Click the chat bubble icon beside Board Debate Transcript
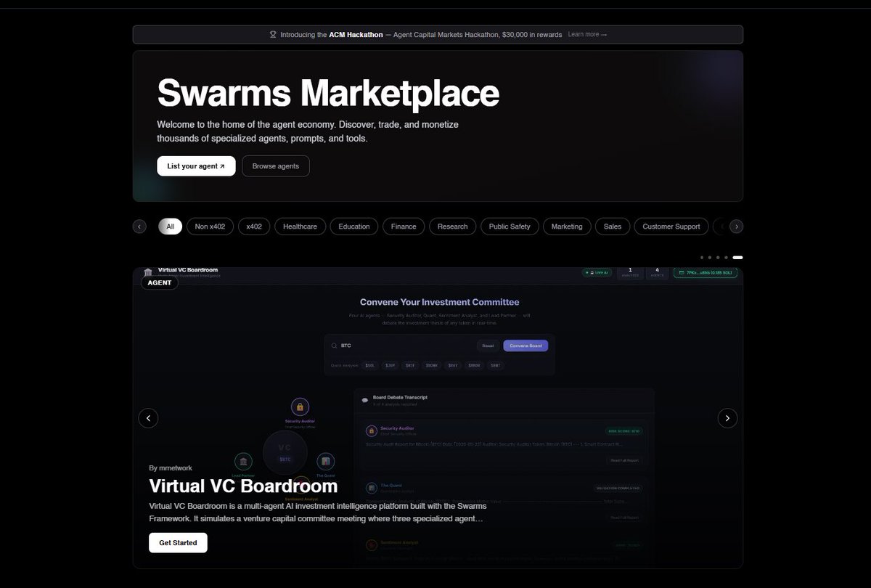 point(365,400)
